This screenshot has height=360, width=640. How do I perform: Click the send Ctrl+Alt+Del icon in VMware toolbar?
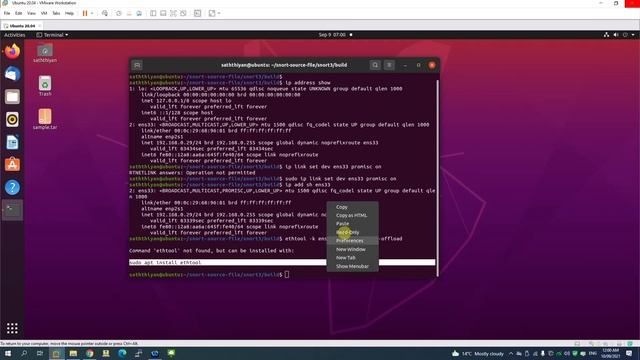coord(105,13)
